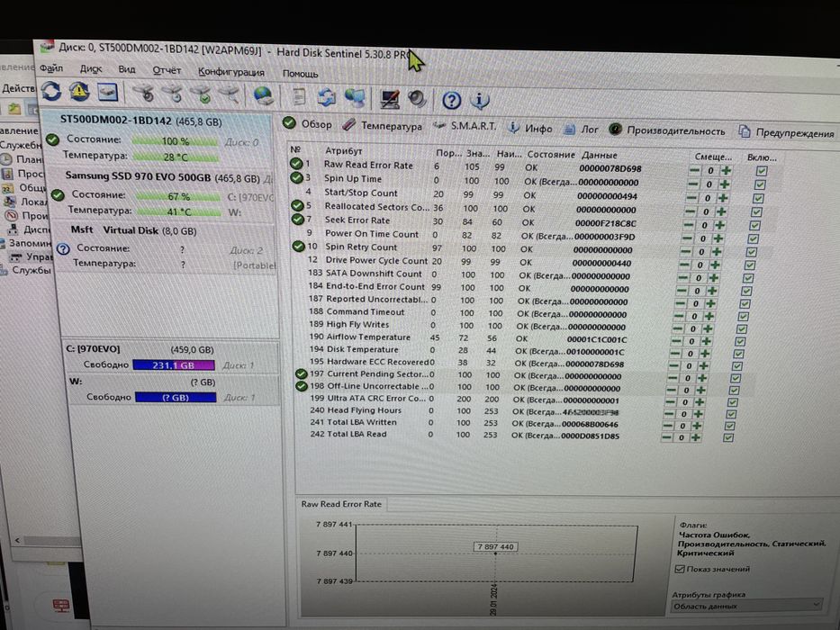Viewport: 840px width, 630px height.
Task: Switch to the Лог tab
Action: coord(582,129)
